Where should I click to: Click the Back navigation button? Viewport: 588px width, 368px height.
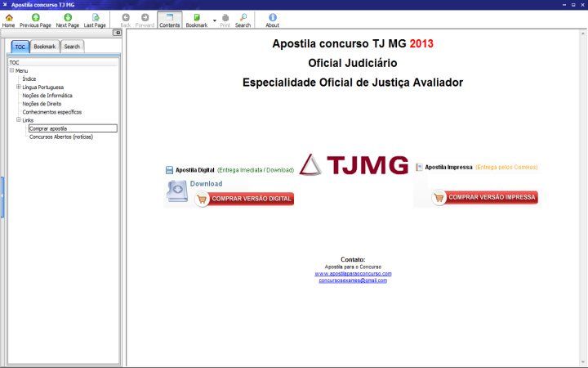tap(126, 20)
